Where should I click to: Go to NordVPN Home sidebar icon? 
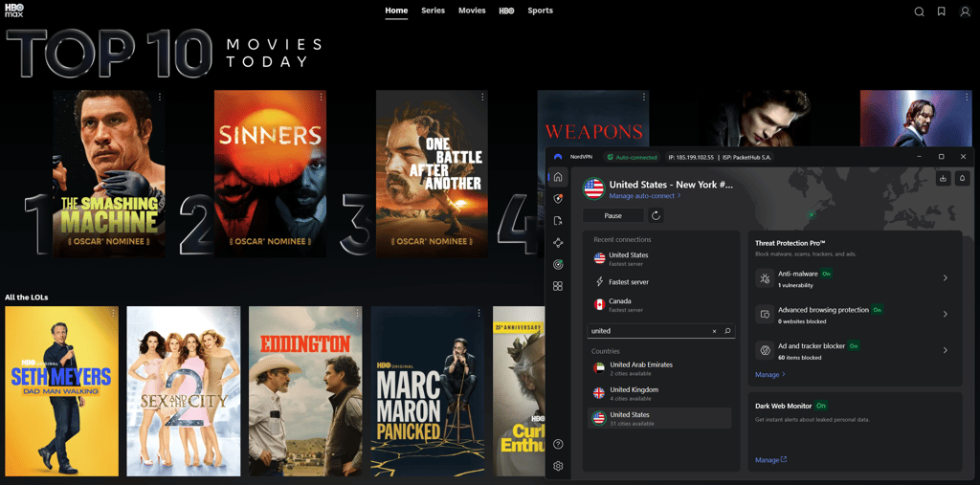pyautogui.click(x=558, y=177)
